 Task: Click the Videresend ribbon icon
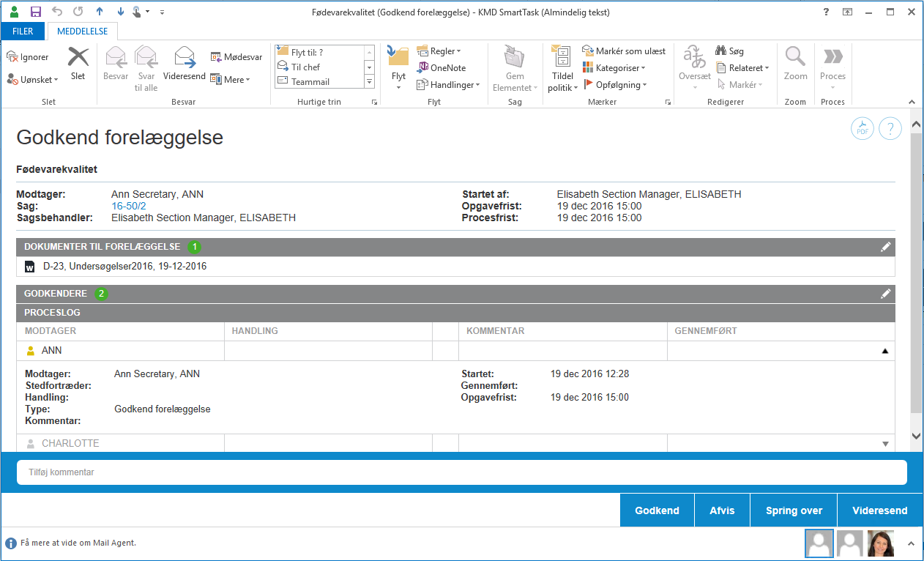click(x=185, y=57)
